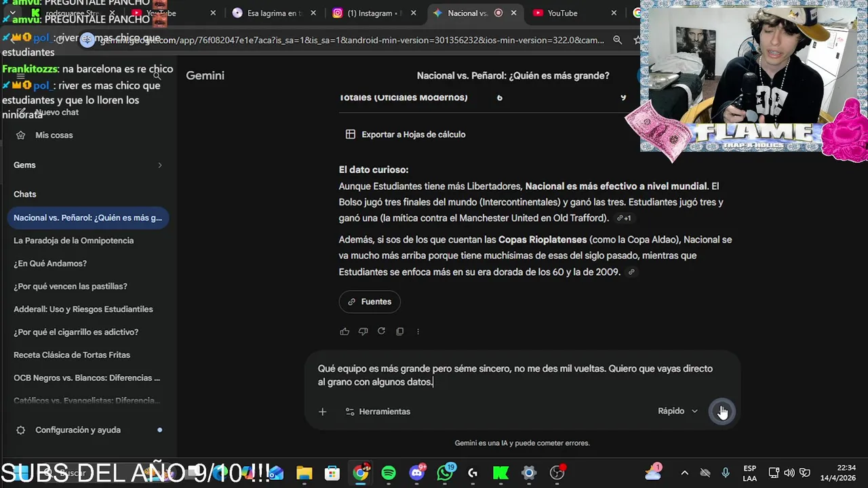868x488 pixels.
Task: Mark the response with thumbs down
Action: click(363, 331)
